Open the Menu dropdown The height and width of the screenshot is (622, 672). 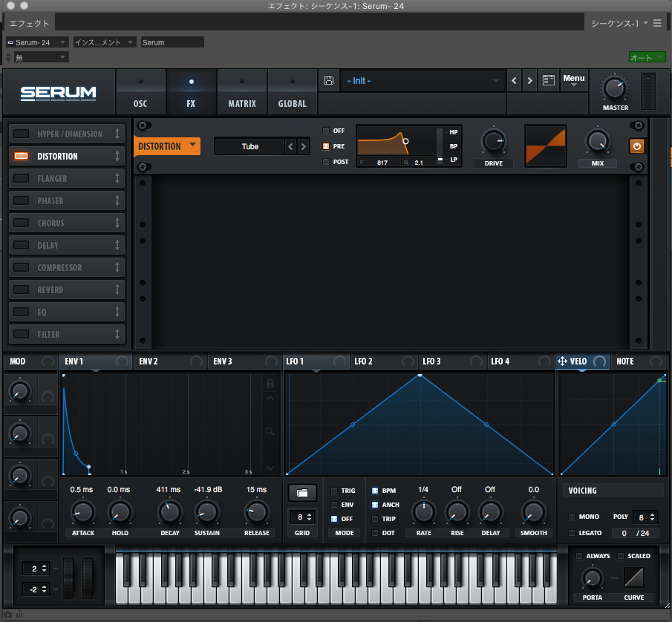tap(574, 80)
